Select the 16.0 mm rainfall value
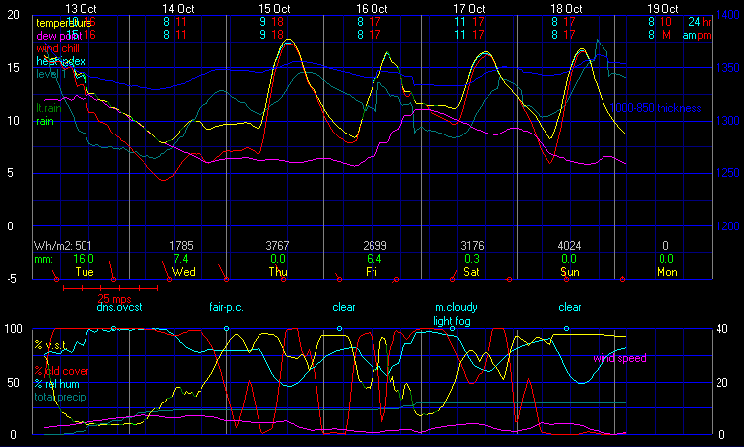 pos(84,259)
